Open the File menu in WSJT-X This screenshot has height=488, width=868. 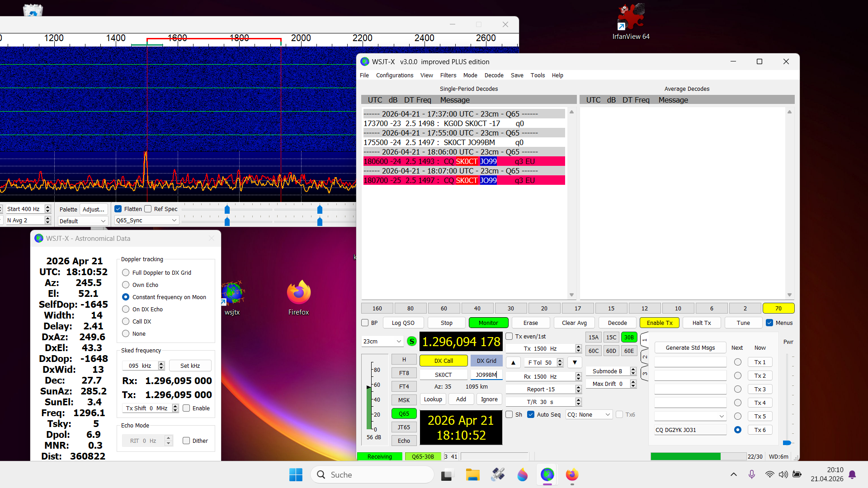click(x=364, y=75)
